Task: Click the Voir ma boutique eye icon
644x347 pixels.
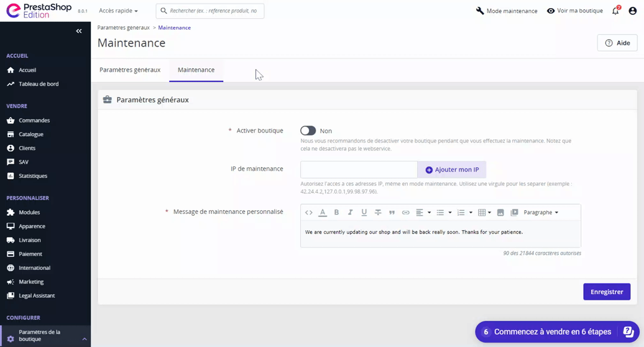Action: point(551,11)
